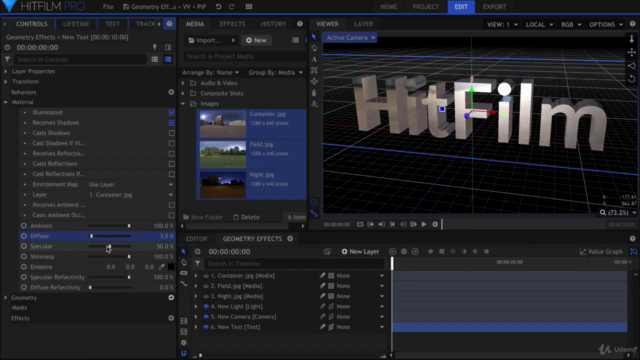The image size is (640, 360).
Task: Adjust the Specular slider
Action: pos(109,246)
